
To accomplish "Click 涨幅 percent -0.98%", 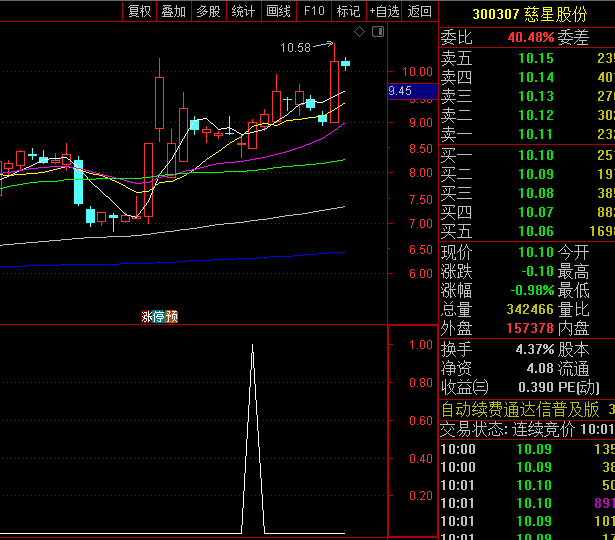I will (x=532, y=290).
